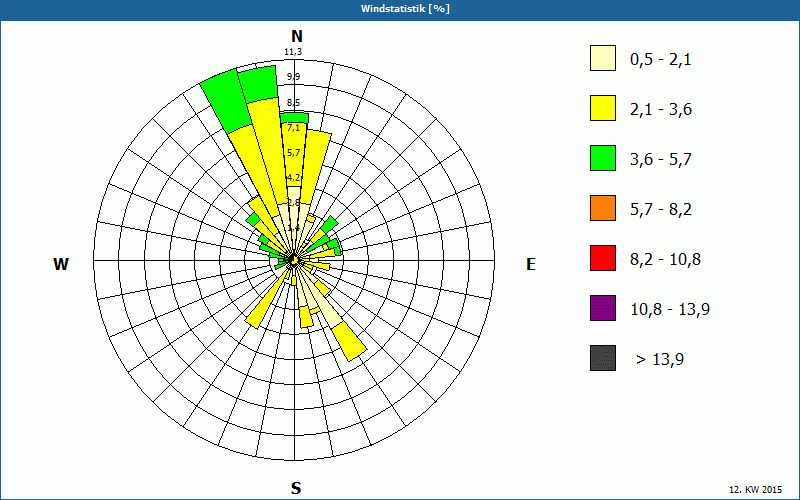Viewport: 800px width, 500px height.
Task: Click the 7,1 axis value
Action: pyautogui.click(x=293, y=128)
